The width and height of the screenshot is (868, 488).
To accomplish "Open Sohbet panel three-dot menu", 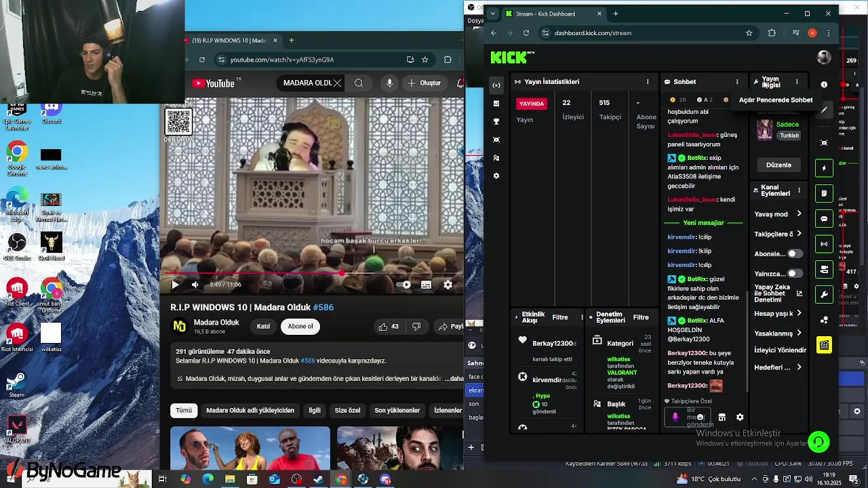I will pyautogui.click(x=737, y=82).
